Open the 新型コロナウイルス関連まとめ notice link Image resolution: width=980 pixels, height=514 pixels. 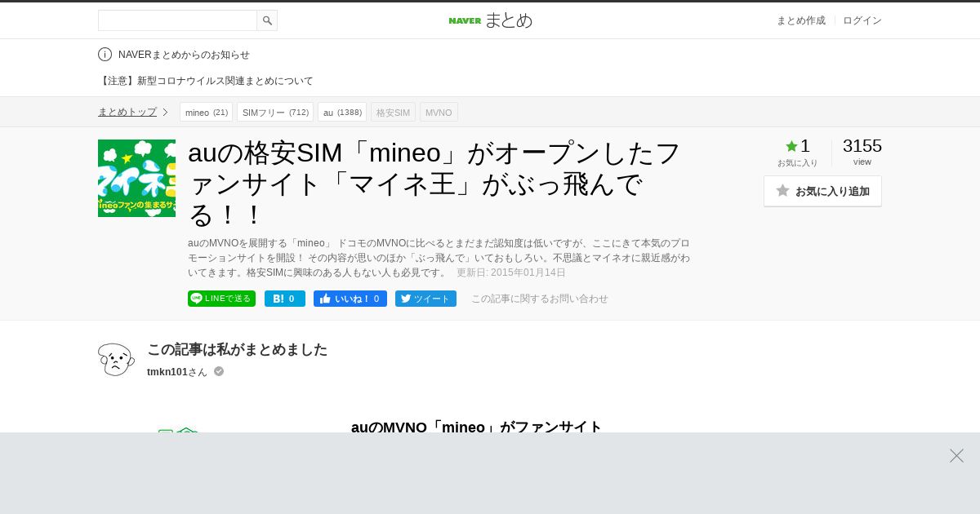coord(206,81)
